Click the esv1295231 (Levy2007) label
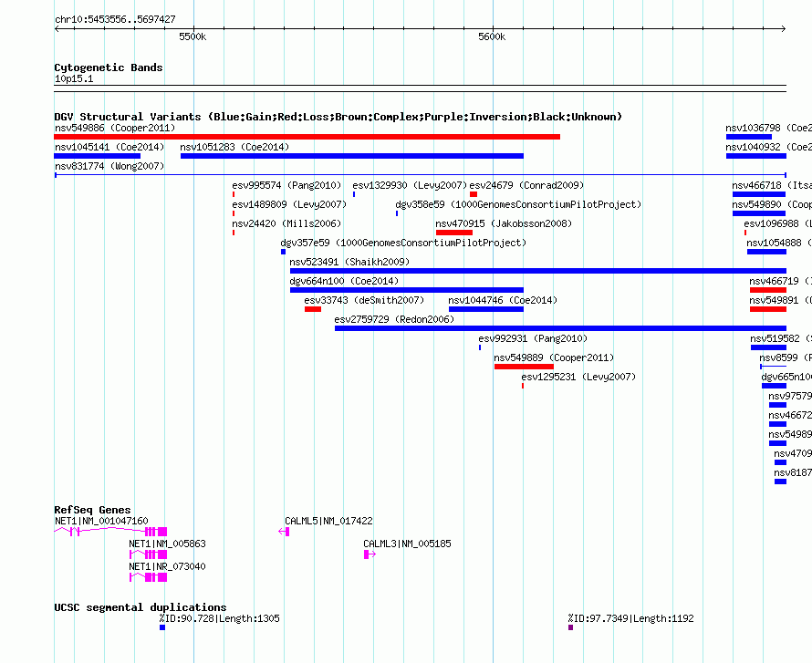 tap(578, 377)
